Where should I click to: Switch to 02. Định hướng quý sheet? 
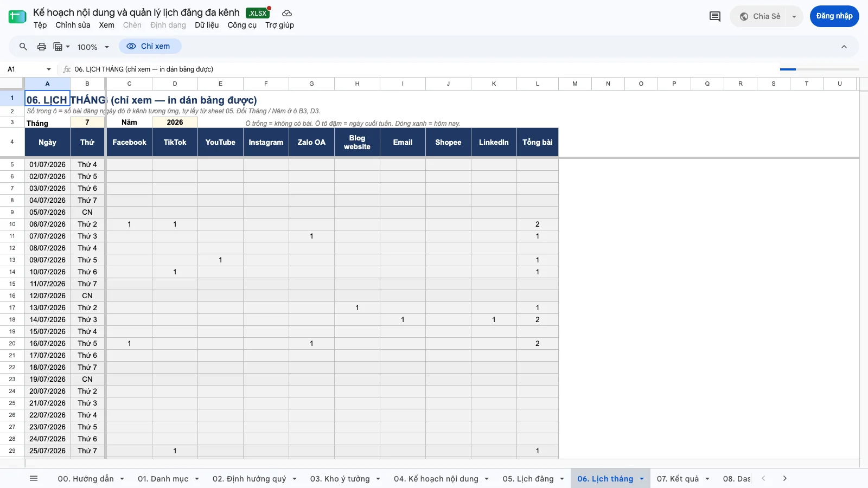click(x=249, y=479)
